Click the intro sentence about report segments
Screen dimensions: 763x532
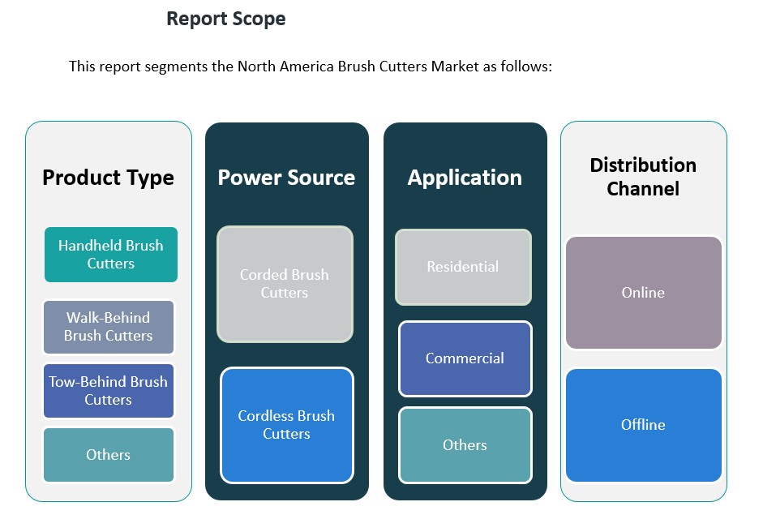coord(310,66)
